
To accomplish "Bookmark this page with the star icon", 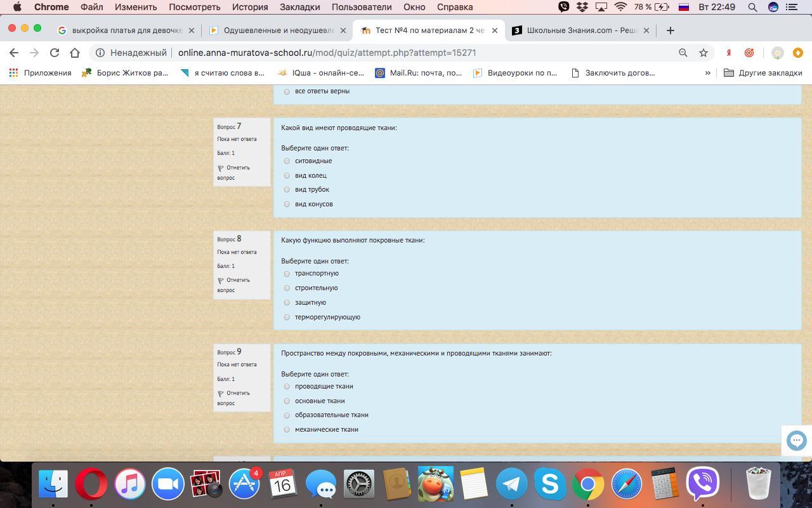I will pyautogui.click(x=703, y=53).
